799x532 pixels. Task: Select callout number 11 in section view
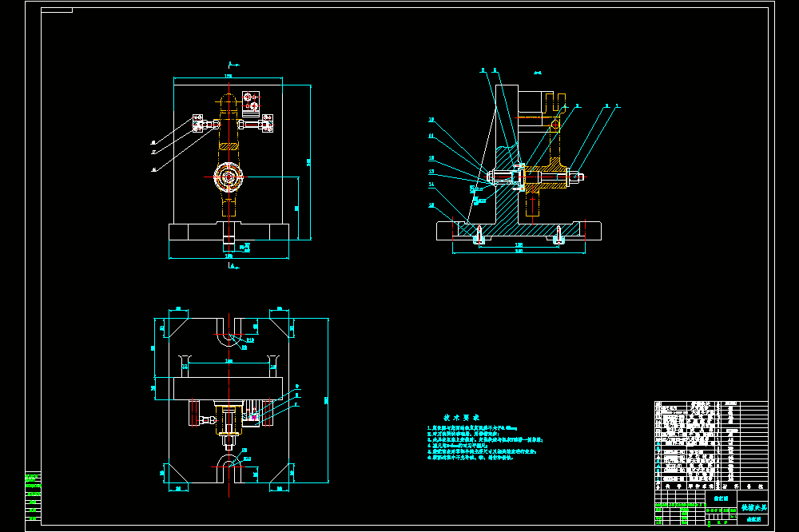(x=431, y=136)
